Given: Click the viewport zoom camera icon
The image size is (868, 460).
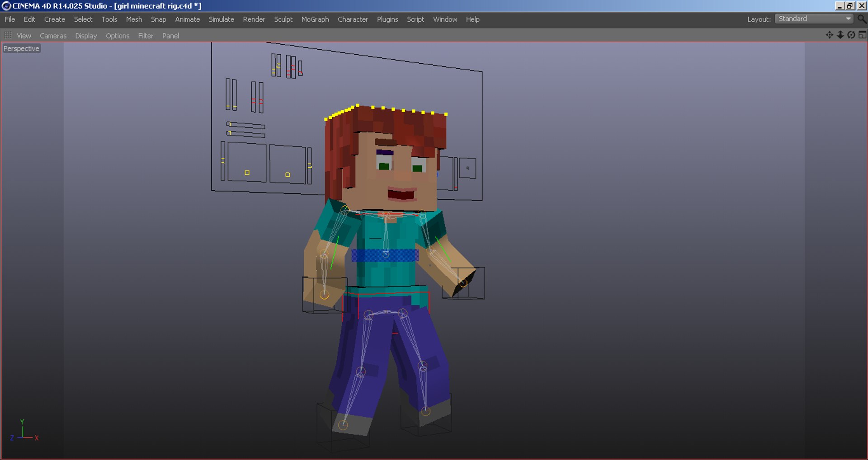Looking at the screenshot, I should (840, 35).
